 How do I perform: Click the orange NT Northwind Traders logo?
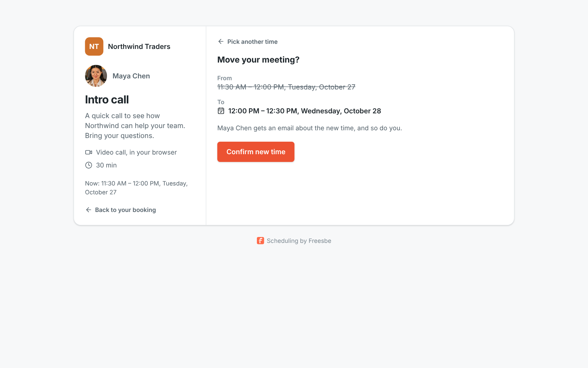click(94, 46)
